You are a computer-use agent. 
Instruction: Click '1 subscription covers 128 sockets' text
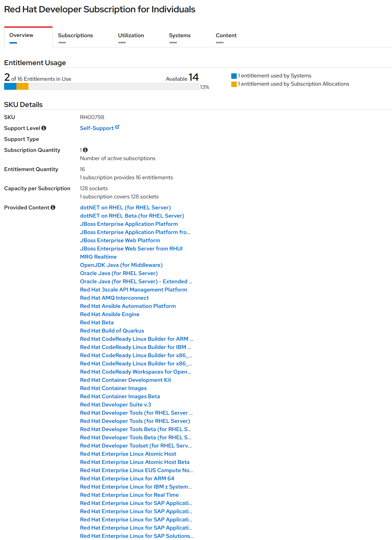[x=119, y=197]
